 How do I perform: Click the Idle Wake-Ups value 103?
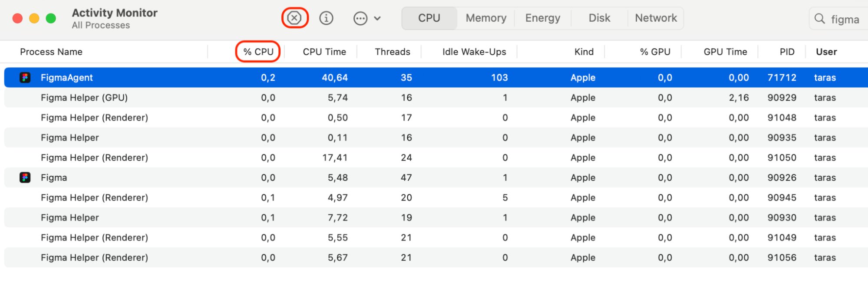pos(499,78)
